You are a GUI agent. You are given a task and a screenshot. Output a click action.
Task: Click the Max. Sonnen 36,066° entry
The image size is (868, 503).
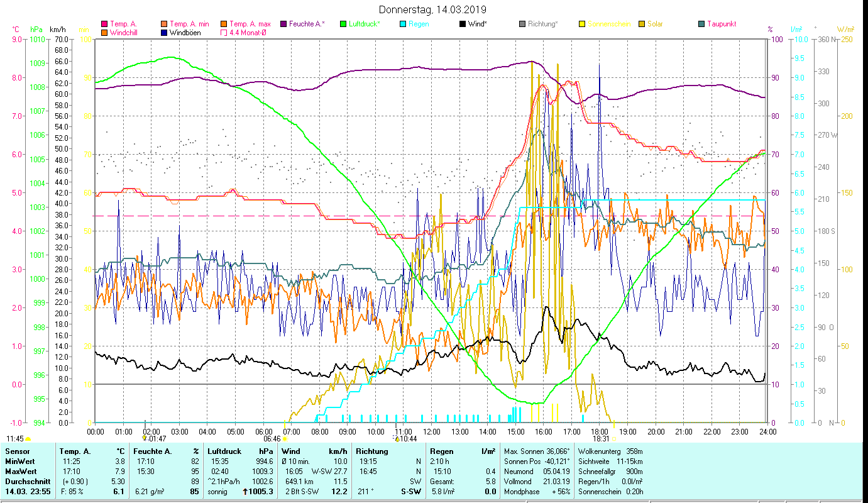pos(537,451)
